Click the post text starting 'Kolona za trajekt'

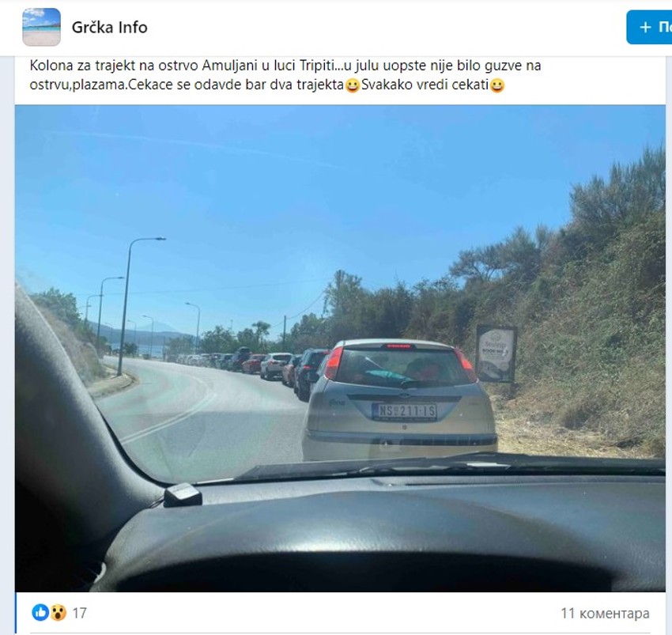coord(285,75)
